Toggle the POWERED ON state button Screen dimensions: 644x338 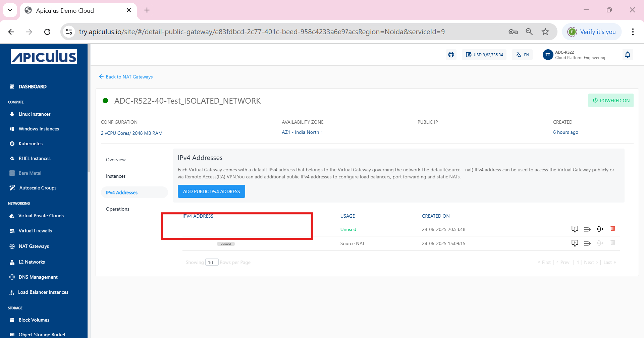611,100
